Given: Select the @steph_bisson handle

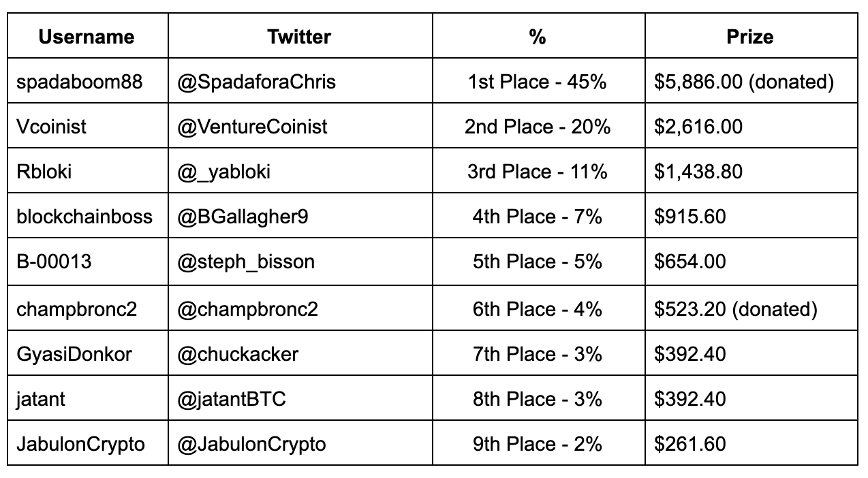Looking at the screenshot, I should [246, 261].
